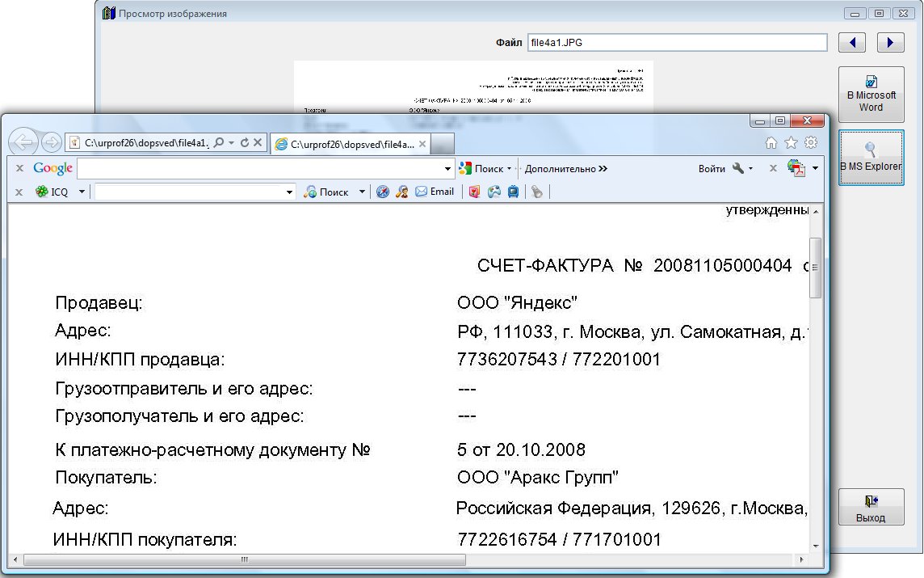924x578 pixels.
Task: Click the IE back navigation button
Action: (x=23, y=142)
